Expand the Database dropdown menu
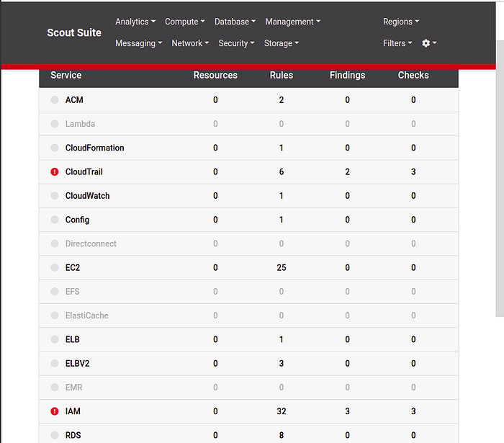The width and height of the screenshot is (504, 443). [235, 22]
